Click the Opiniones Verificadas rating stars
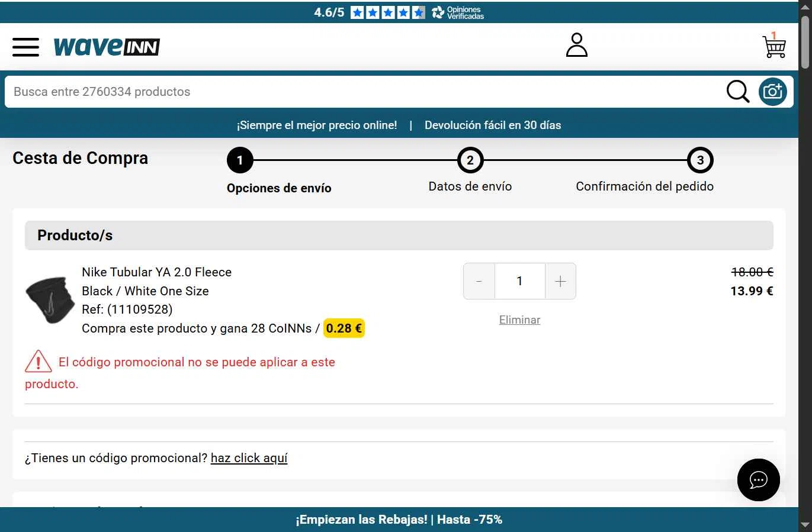Image resolution: width=812 pixels, height=532 pixels. pyautogui.click(x=388, y=12)
